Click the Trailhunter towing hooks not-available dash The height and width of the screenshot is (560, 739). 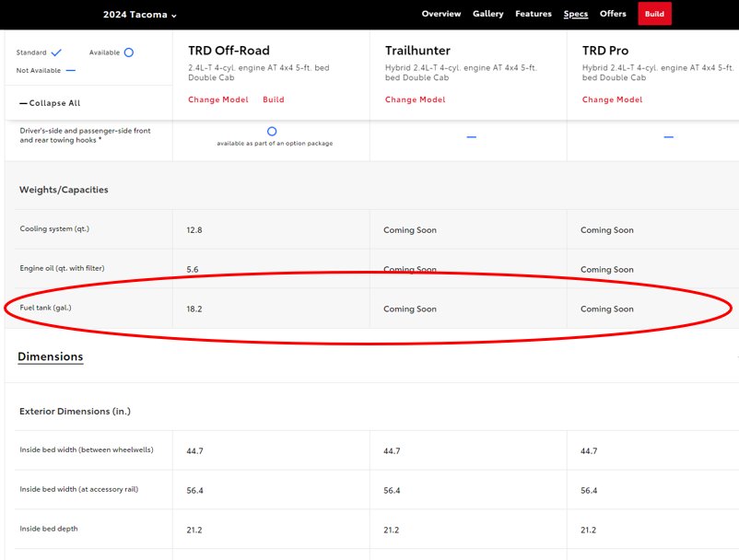471,137
